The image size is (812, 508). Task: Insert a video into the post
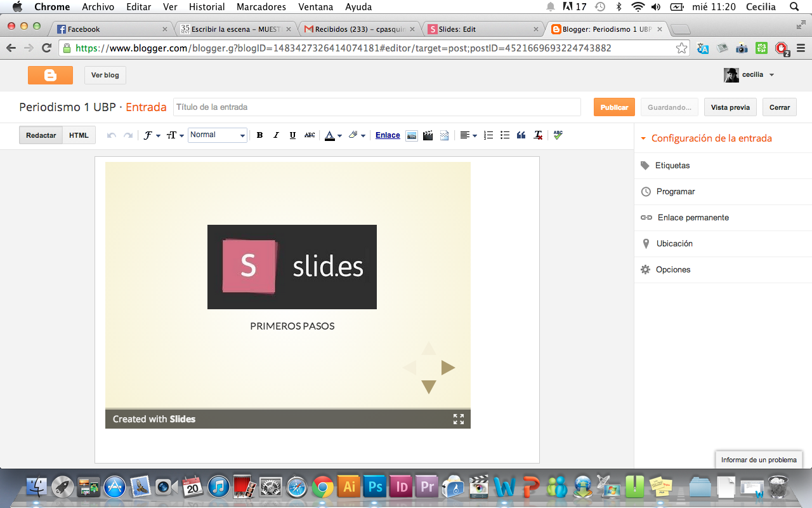click(428, 135)
